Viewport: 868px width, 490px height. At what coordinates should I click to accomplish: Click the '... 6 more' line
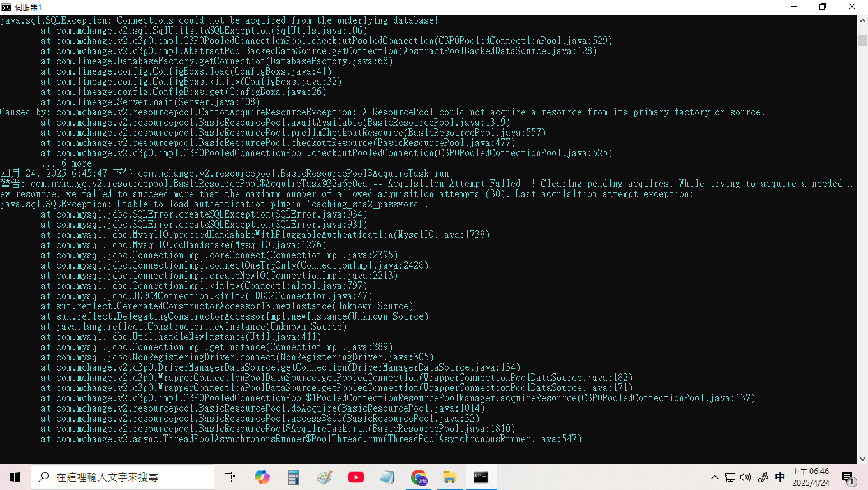tap(66, 163)
